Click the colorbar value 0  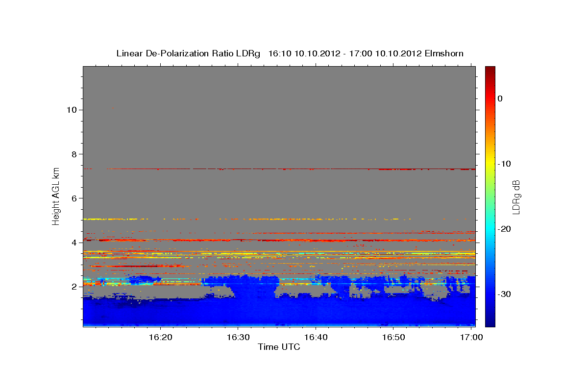click(x=500, y=98)
